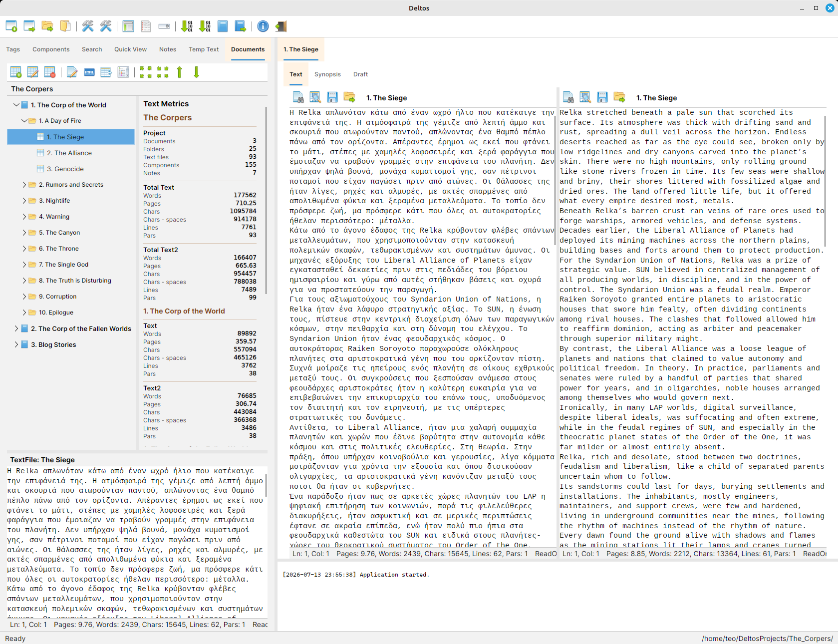Expand the '3. Blog Stories' node arrow
This screenshot has width=838, height=644.
pos(16,344)
